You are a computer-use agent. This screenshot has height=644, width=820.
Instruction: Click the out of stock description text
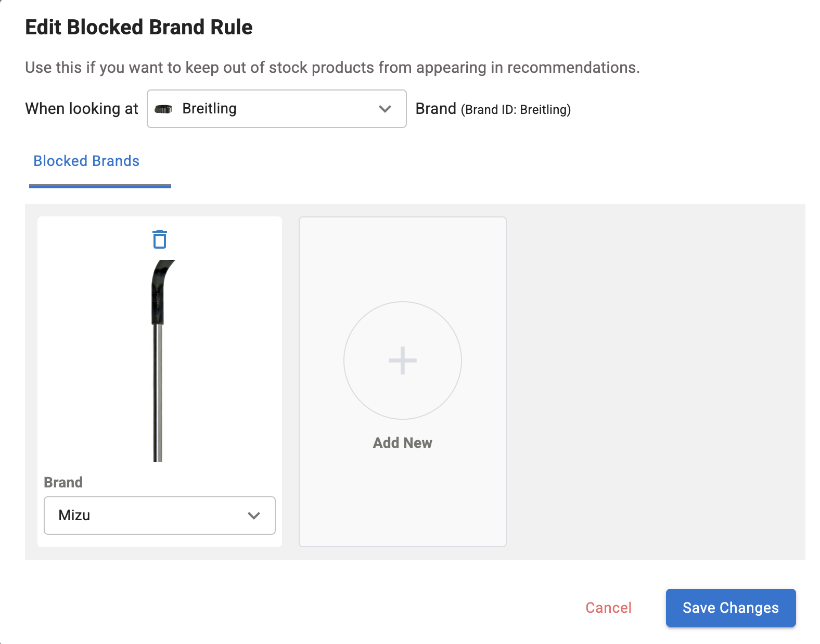332,68
